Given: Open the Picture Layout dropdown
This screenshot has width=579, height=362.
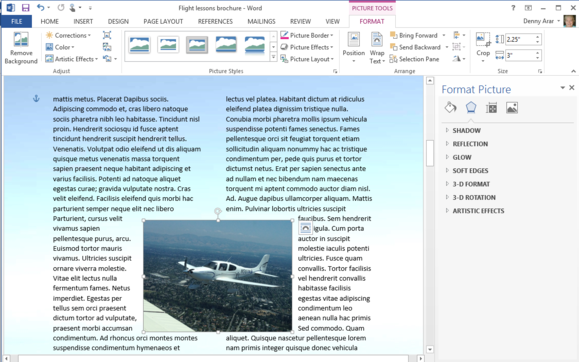Looking at the screenshot, I should click(x=307, y=59).
